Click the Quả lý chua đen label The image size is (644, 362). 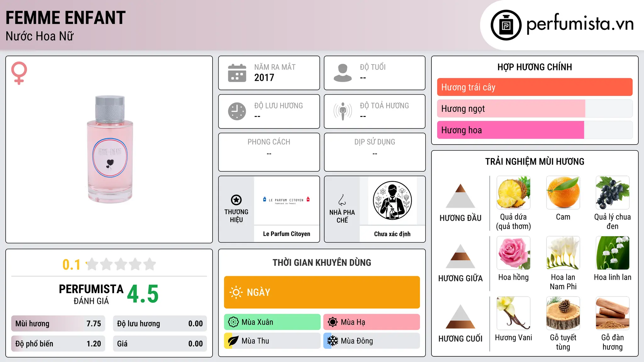(613, 222)
